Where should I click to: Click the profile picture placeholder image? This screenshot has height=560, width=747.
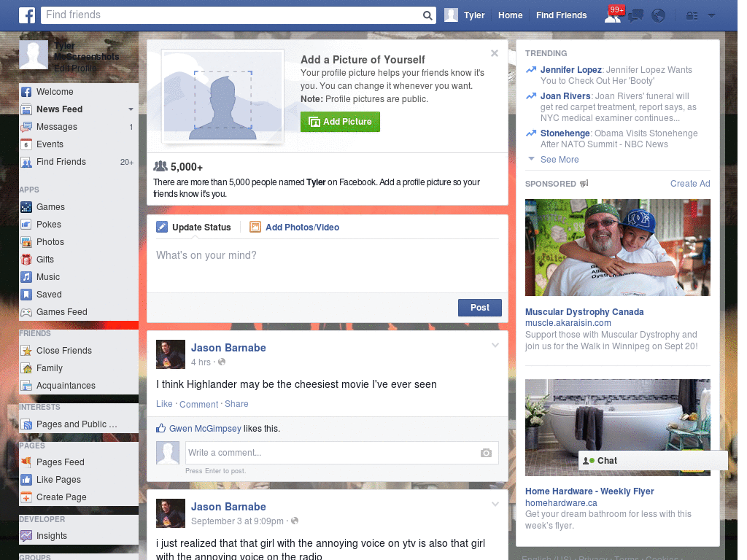click(x=223, y=97)
